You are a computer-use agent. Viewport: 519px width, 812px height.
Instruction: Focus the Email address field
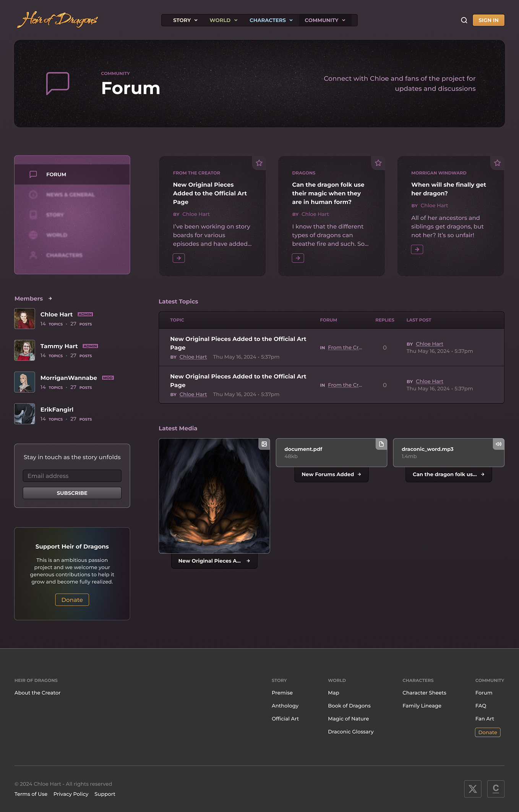click(72, 476)
